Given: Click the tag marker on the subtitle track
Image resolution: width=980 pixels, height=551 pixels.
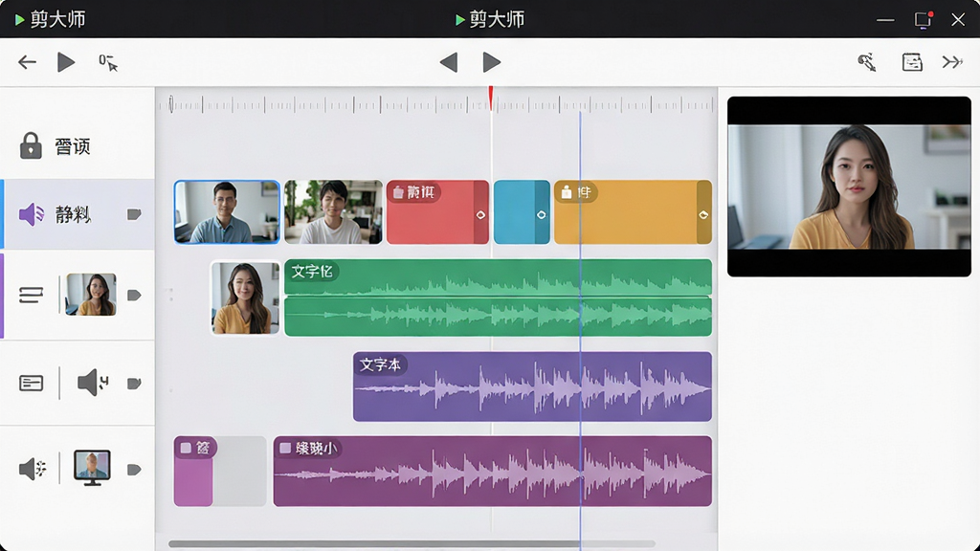Looking at the screenshot, I should 134,383.
